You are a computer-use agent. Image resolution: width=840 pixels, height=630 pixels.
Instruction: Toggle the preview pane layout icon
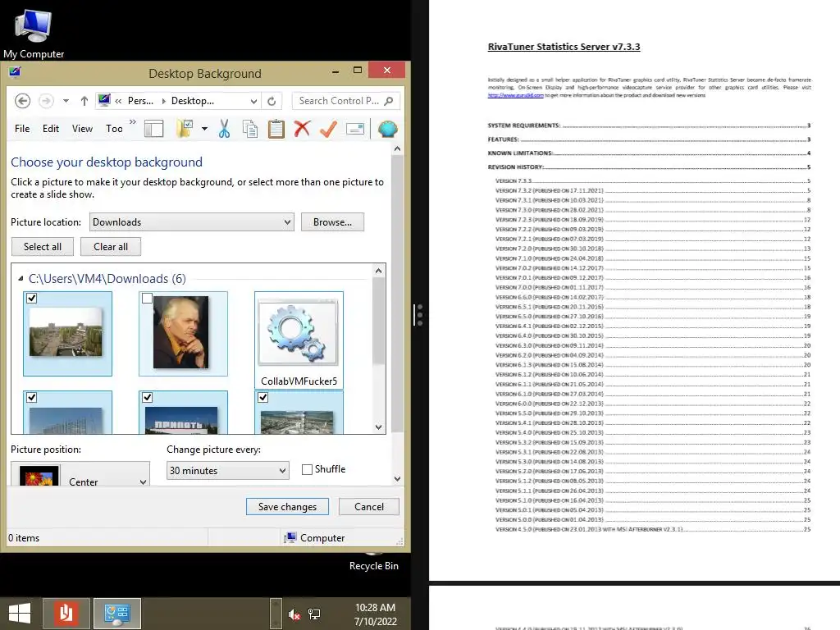tap(153, 129)
